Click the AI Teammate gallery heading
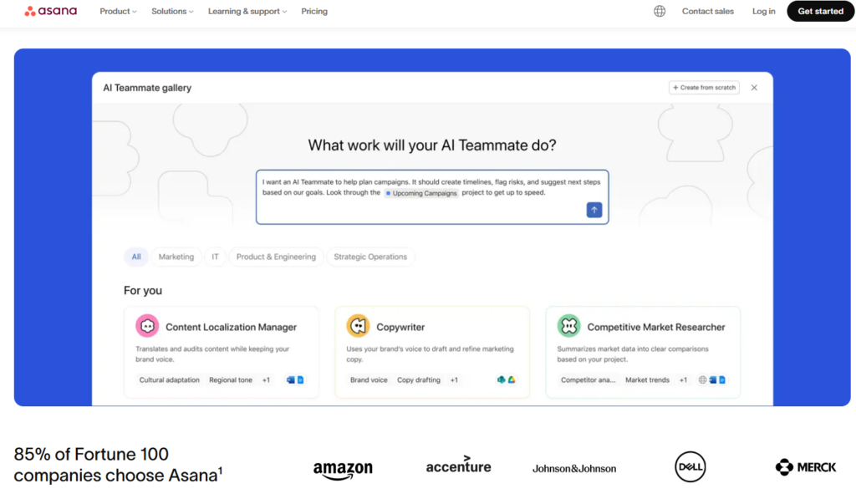The image size is (856, 504). click(x=147, y=88)
